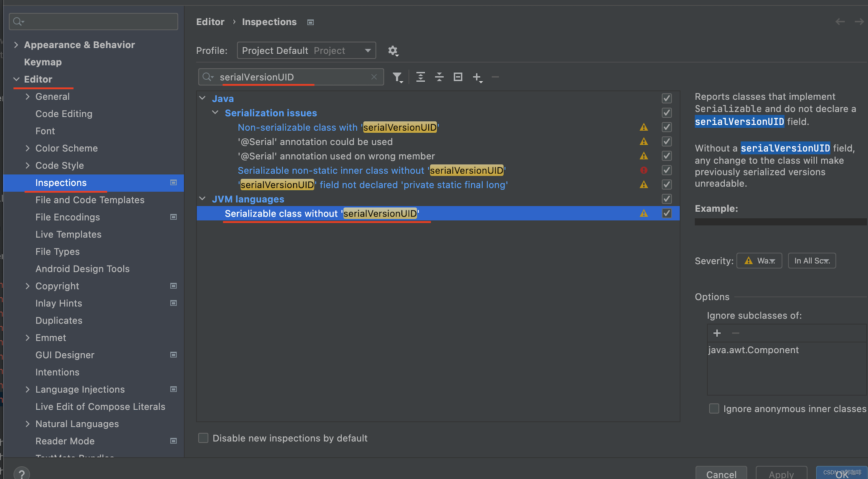Click the add inspection plus icon in toolbar
The height and width of the screenshot is (479, 868).
click(x=477, y=77)
